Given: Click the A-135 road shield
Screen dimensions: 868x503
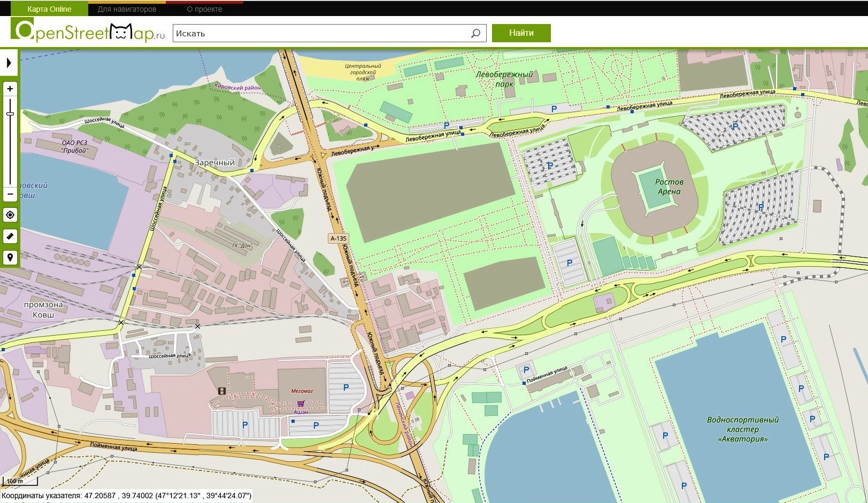Looking at the screenshot, I should coord(339,238).
